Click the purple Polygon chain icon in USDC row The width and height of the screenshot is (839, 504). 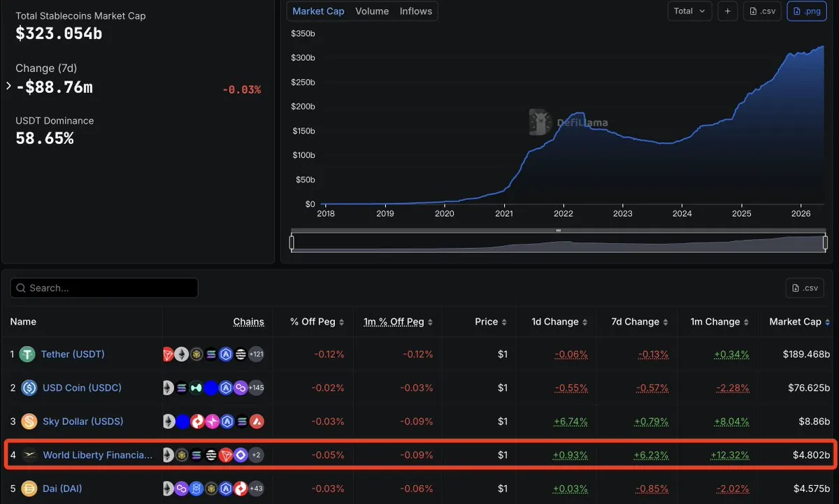pos(241,388)
